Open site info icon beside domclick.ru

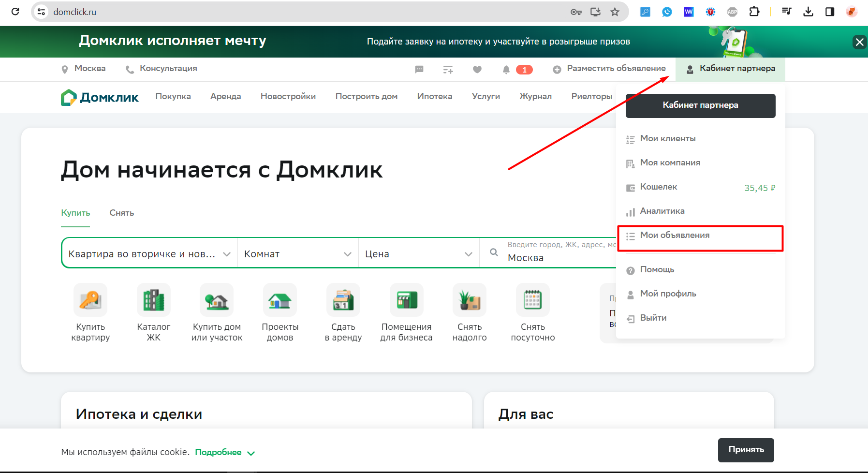[x=42, y=12]
